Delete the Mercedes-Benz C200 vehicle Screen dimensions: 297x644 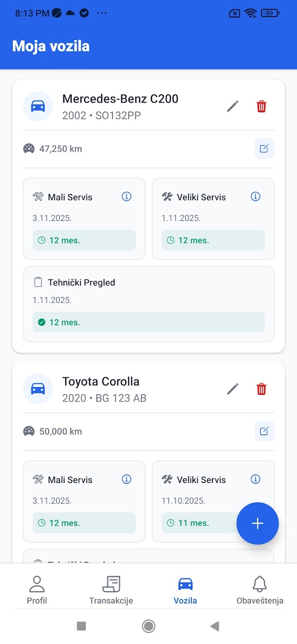(261, 106)
